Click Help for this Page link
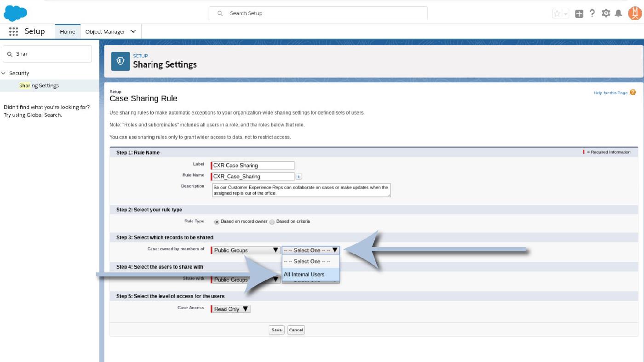Screen dimensions: 644x362 click(x=610, y=93)
